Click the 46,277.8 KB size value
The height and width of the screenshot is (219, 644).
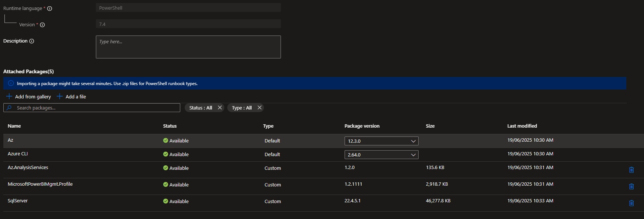coord(438,201)
